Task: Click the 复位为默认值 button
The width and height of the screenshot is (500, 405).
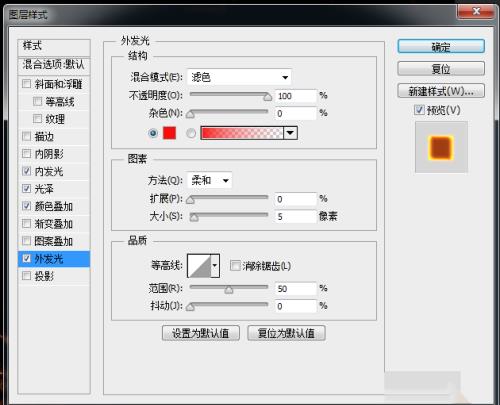Action: [286, 333]
